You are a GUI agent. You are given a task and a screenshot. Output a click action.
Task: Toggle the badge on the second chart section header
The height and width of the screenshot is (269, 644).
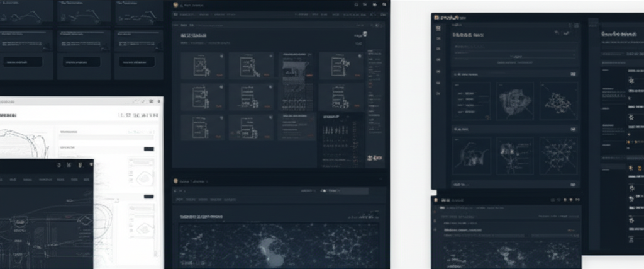[x=572, y=129]
